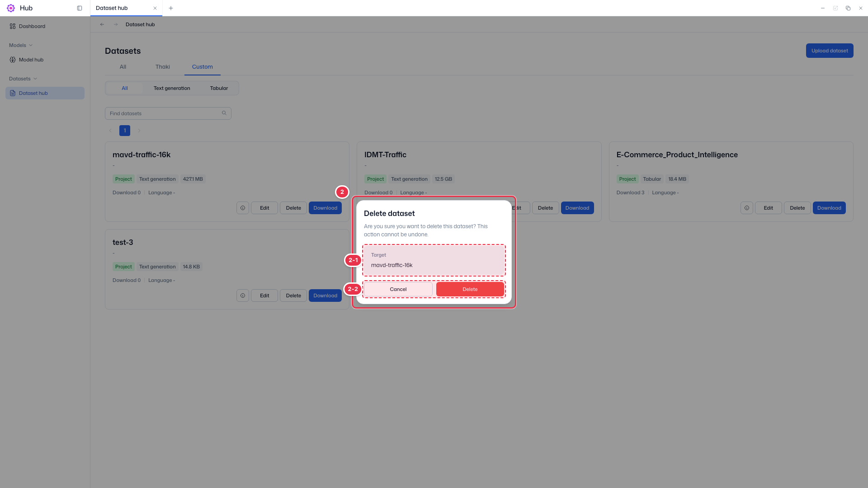The width and height of the screenshot is (868, 488).
Task: Open Dashboard in sidebar
Action: click(x=45, y=26)
